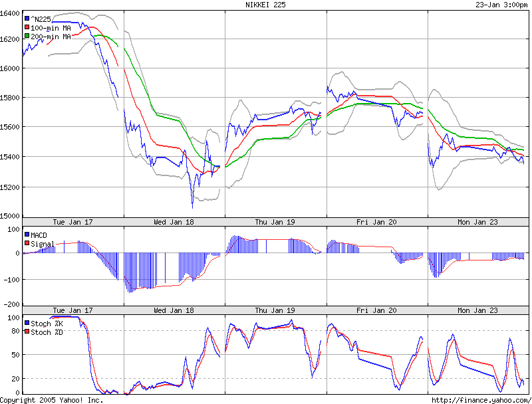The width and height of the screenshot is (532, 404).
Task: Click Wed Jan 18 label under the price chart
Action: coord(174,222)
